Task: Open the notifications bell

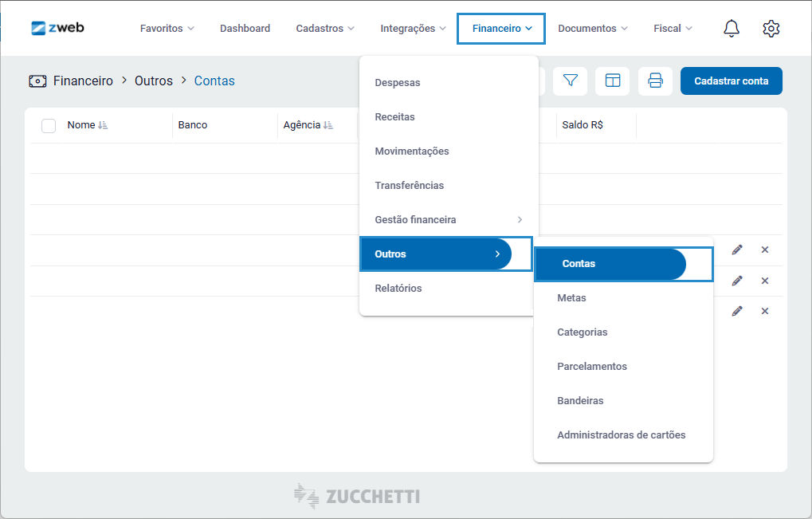Action: coord(732,29)
